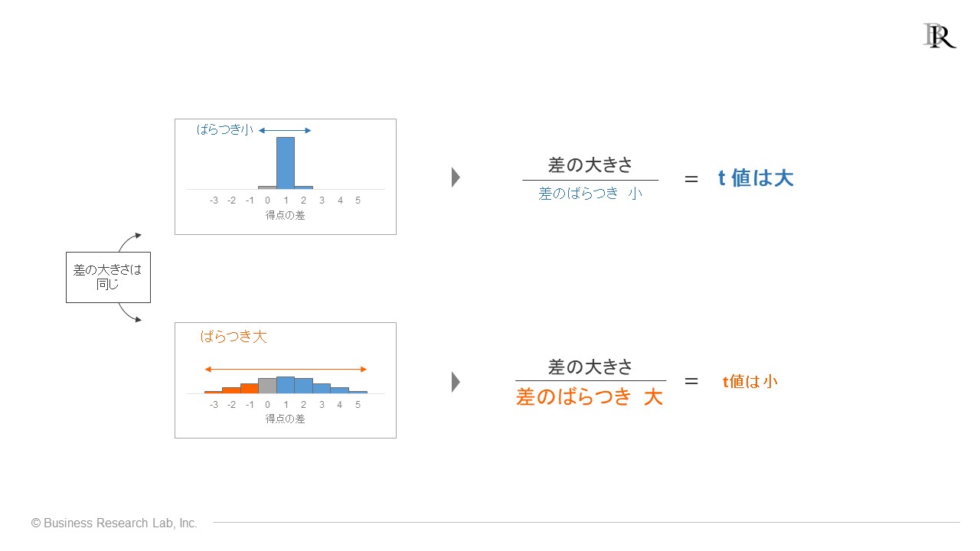Click the equals sign before t値は小
The image size is (980, 551).
[x=691, y=380]
